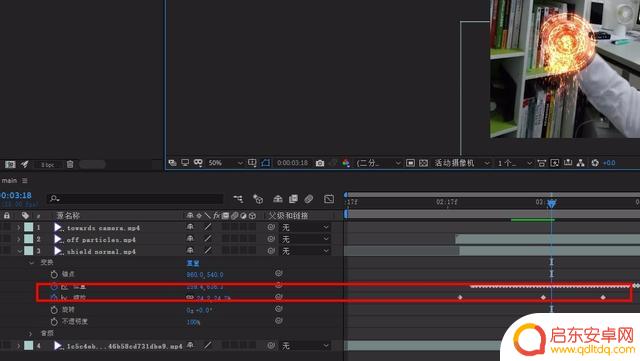Enable the motion blur icon in the timeline header
Image resolution: width=640 pixels, height=361 pixels.
coord(309,199)
